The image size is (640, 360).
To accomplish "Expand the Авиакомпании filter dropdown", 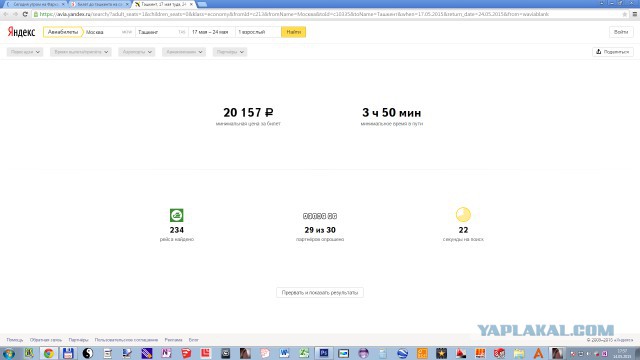I will (184, 52).
